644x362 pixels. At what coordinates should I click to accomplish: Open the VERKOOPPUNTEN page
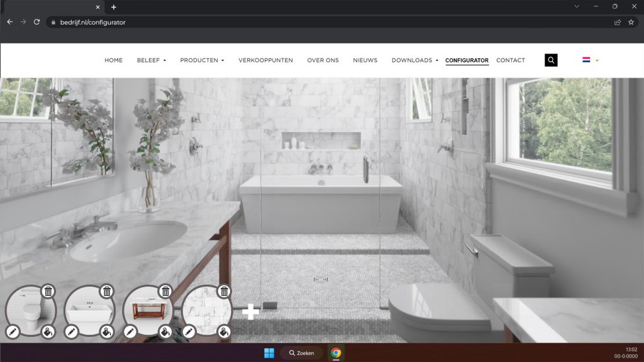[266, 60]
